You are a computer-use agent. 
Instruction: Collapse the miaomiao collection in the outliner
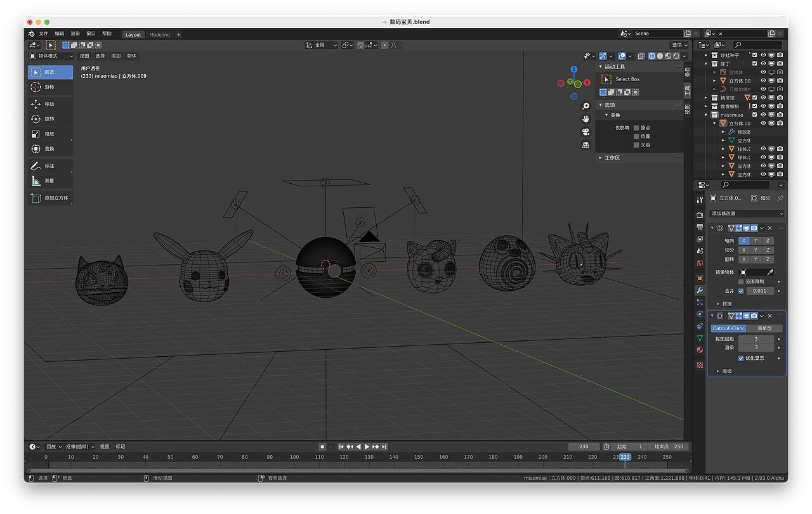pyautogui.click(x=704, y=115)
